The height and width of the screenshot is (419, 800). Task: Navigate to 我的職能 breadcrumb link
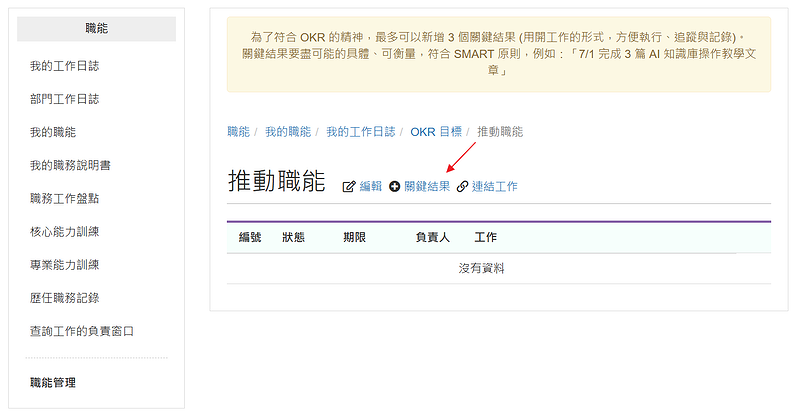pos(288,132)
